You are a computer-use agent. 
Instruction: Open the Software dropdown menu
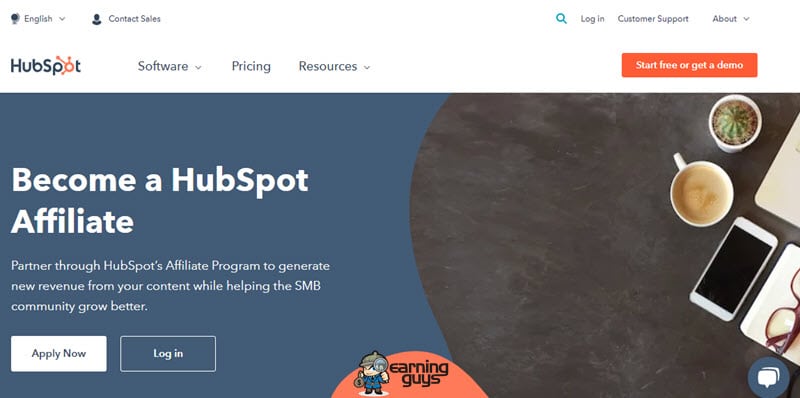[x=169, y=66]
